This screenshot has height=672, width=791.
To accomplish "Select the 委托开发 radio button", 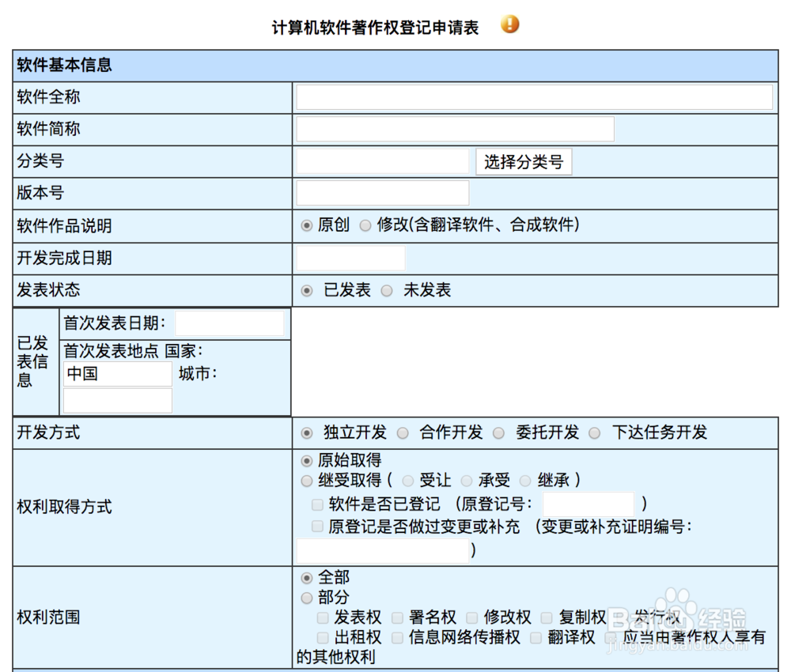I will pos(498,433).
